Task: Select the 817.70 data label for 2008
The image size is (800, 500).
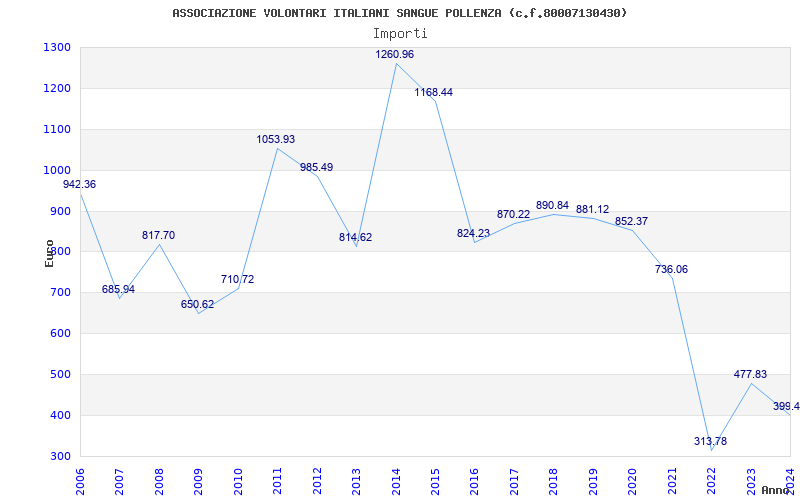Action: pos(158,235)
